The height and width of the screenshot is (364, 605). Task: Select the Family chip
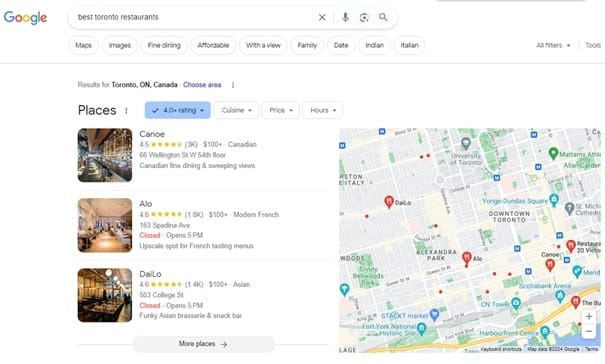tap(307, 46)
